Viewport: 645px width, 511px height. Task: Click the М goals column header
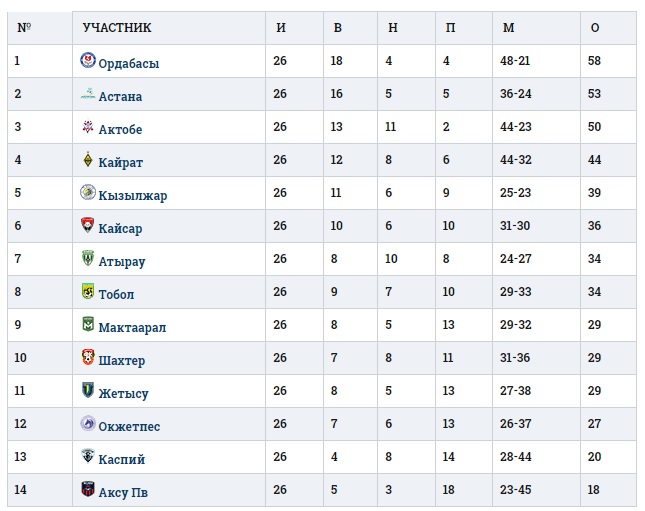pyautogui.click(x=508, y=28)
